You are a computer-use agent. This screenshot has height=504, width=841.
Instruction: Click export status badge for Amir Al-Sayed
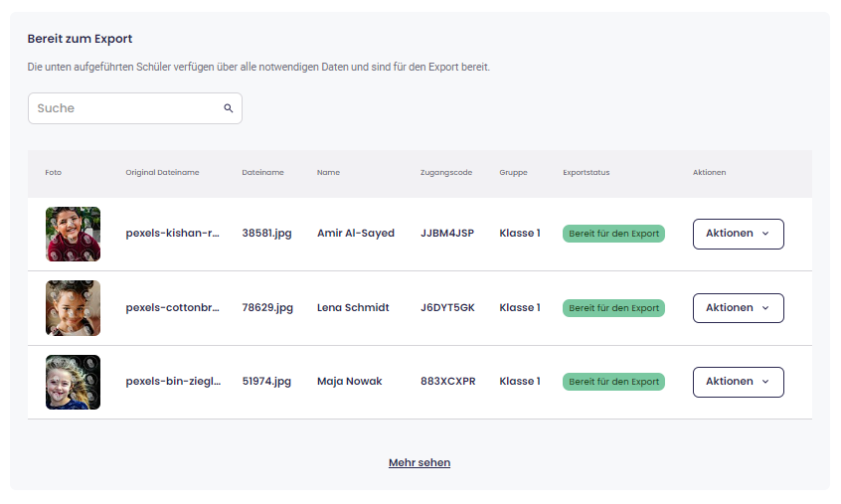pyautogui.click(x=613, y=234)
